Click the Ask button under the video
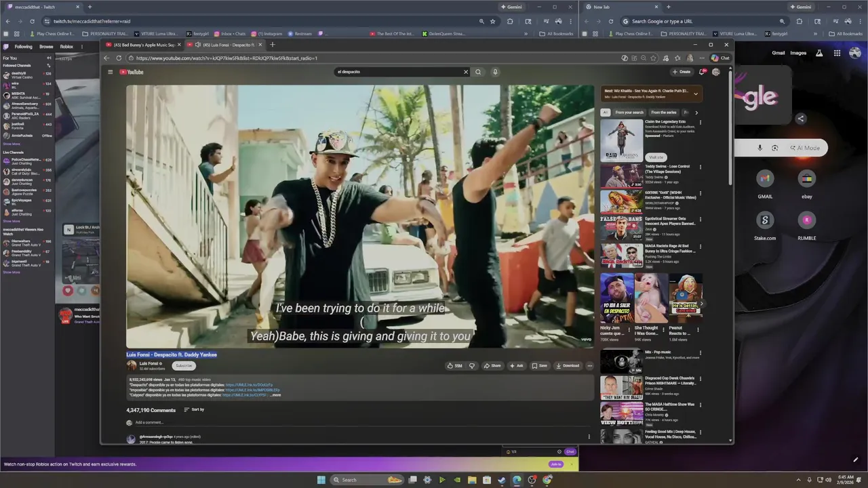Viewport: 868px width, 488px height. click(517, 365)
